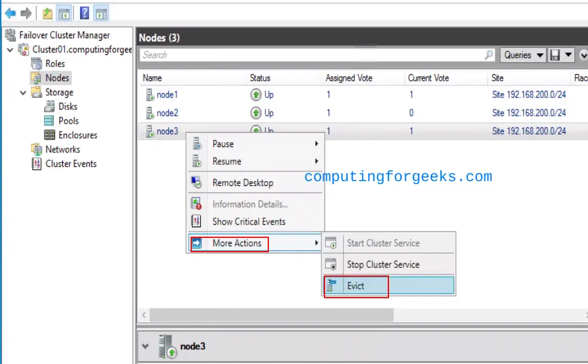
Task: Click the Nodes tree icon
Action: coord(36,78)
